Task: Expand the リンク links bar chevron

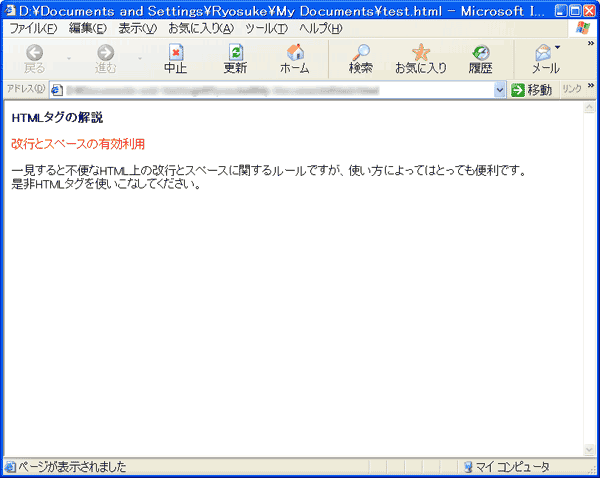Action: 591,89
